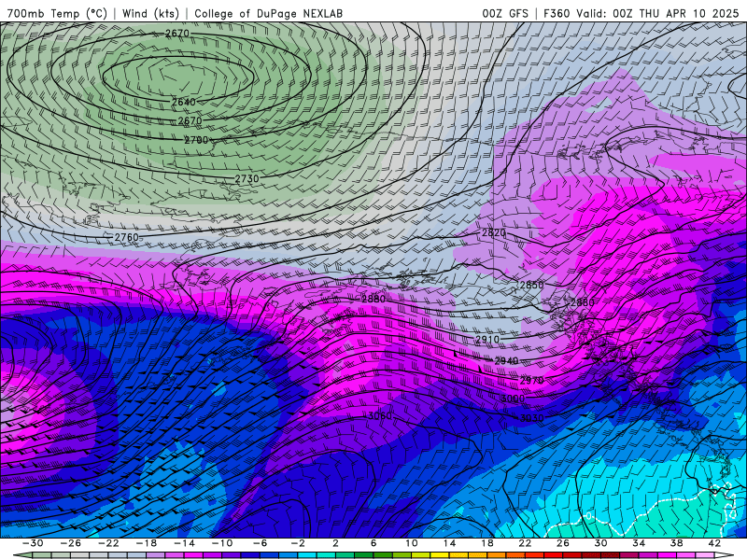Click the -14 colorbar tick label
Viewport: 747px width, 560px height.
click(184, 543)
